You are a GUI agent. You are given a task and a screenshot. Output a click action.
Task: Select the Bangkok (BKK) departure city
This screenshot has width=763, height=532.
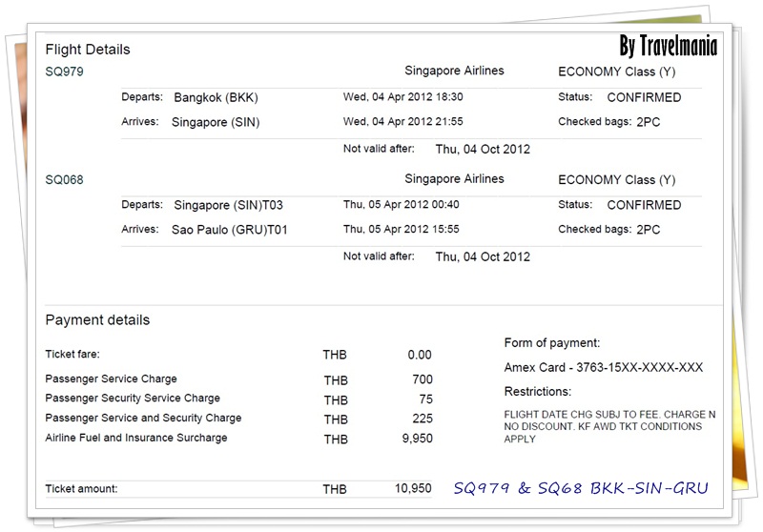(216, 98)
